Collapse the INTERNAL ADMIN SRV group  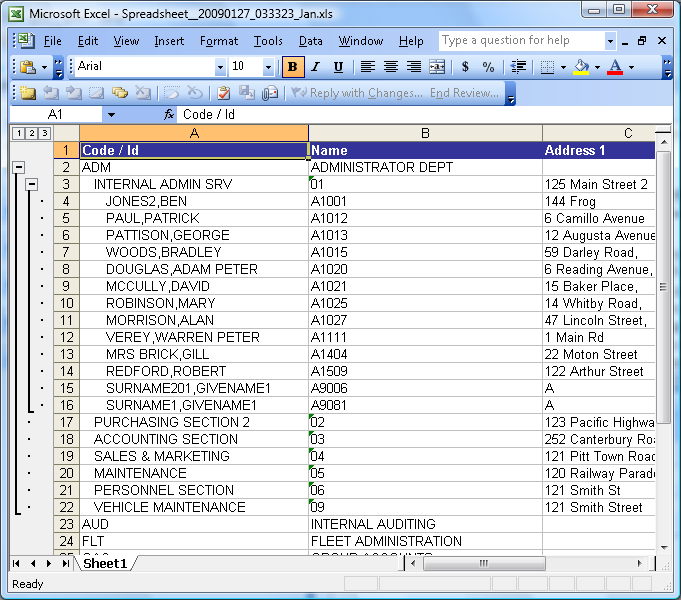point(31,184)
